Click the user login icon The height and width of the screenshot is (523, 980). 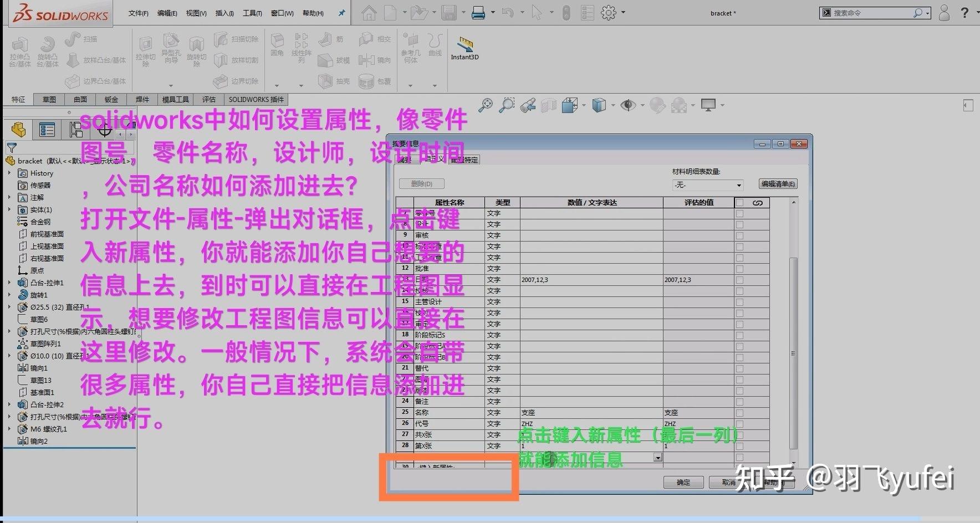click(x=944, y=13)
